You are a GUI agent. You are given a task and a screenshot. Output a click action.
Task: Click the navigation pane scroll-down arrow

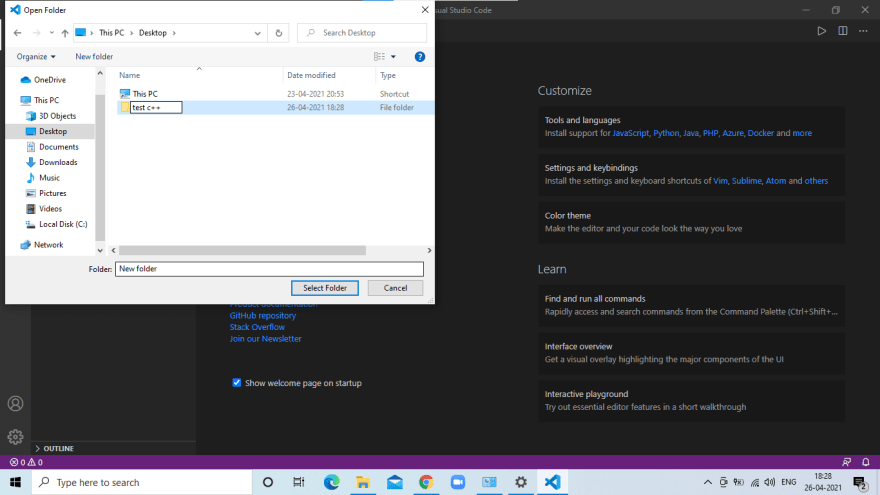click(x=100, y=250)
